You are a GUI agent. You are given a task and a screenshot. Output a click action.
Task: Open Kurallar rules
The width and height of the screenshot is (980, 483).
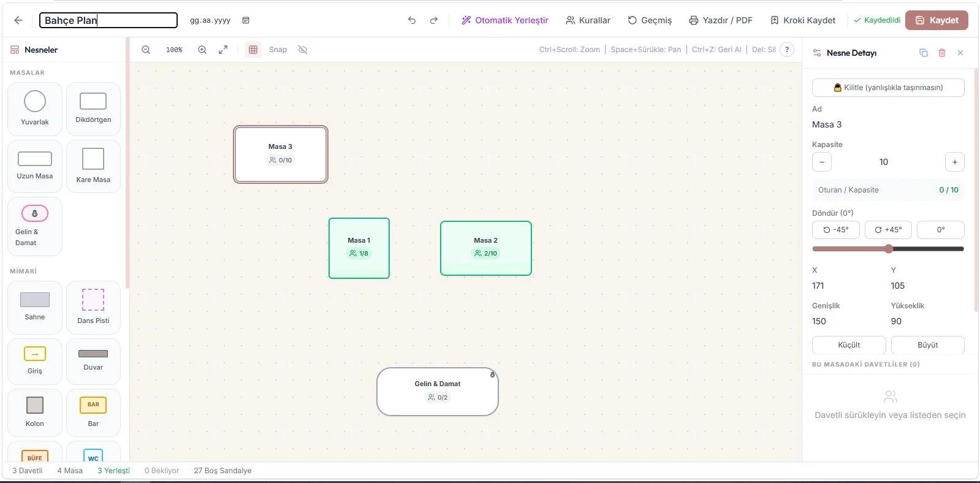pyautogui.click(x=588, y=20)
